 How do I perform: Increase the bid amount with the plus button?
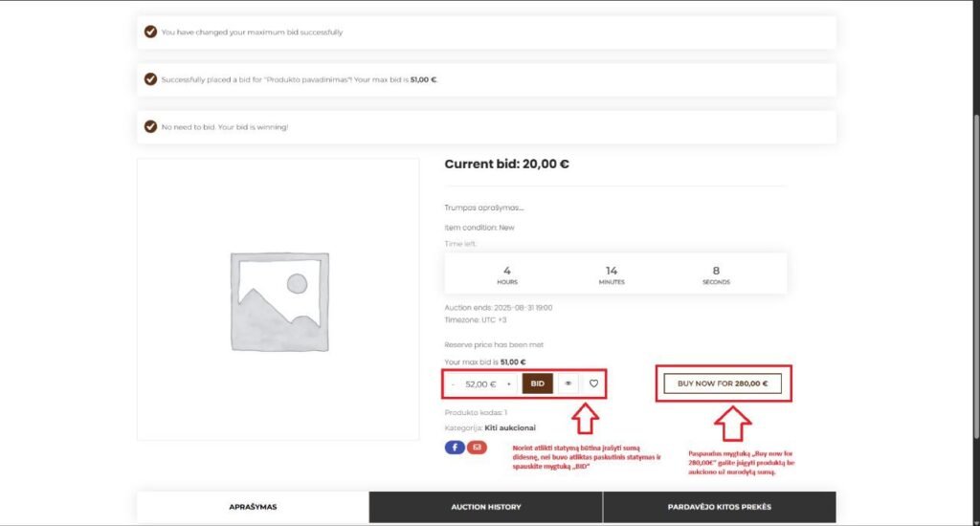pyautogui.click(x=508, y=384)
